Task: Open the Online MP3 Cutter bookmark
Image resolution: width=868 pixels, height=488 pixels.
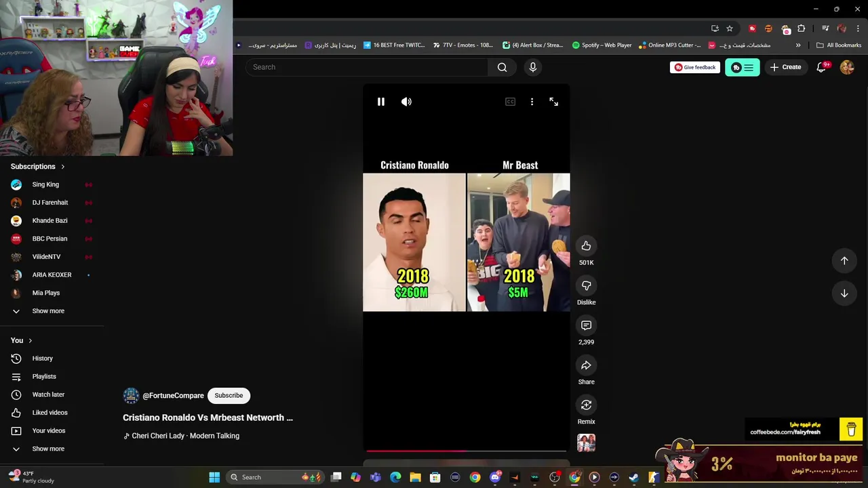Action: [x=670, y=45]
